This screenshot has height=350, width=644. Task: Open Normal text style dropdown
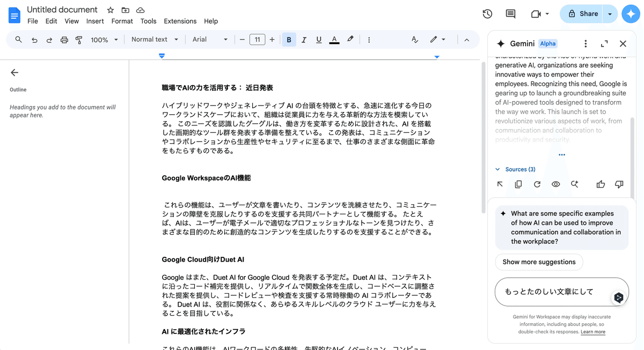155,40
